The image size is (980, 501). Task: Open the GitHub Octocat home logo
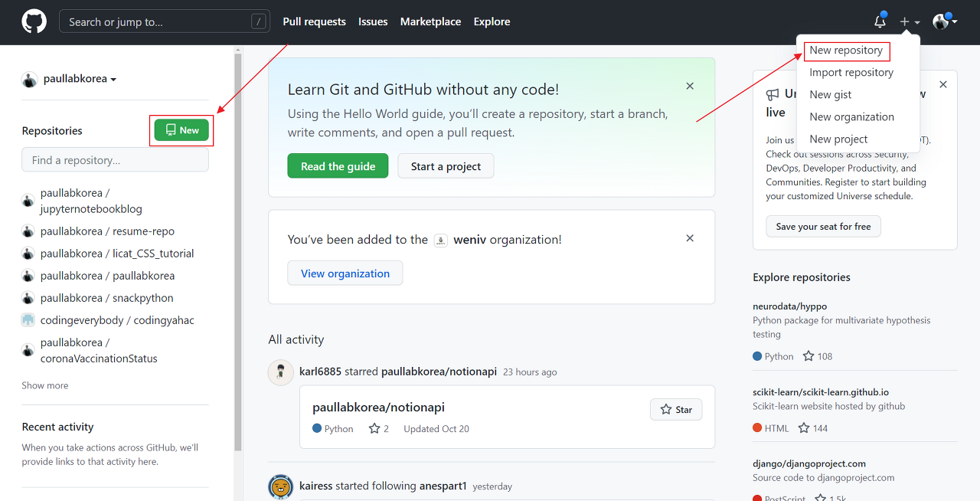tap(34, 21)
